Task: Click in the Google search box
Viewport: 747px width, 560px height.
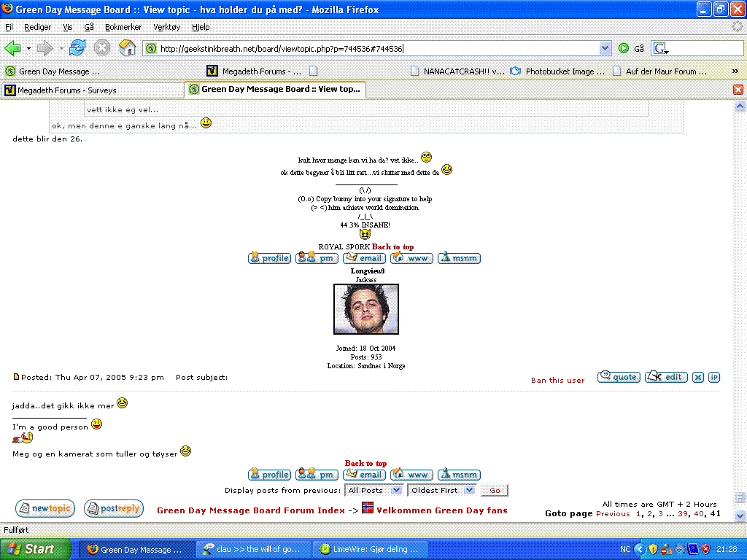Action: click(706, 48)
